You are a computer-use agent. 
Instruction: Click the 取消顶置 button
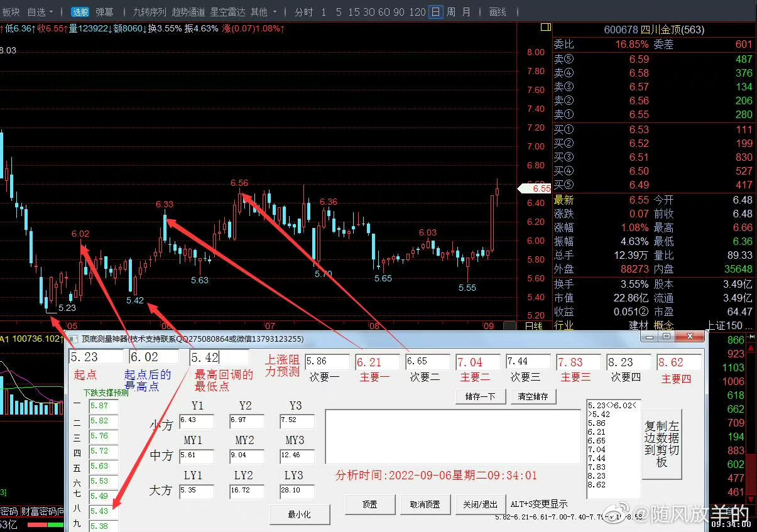tap(425, 504)
